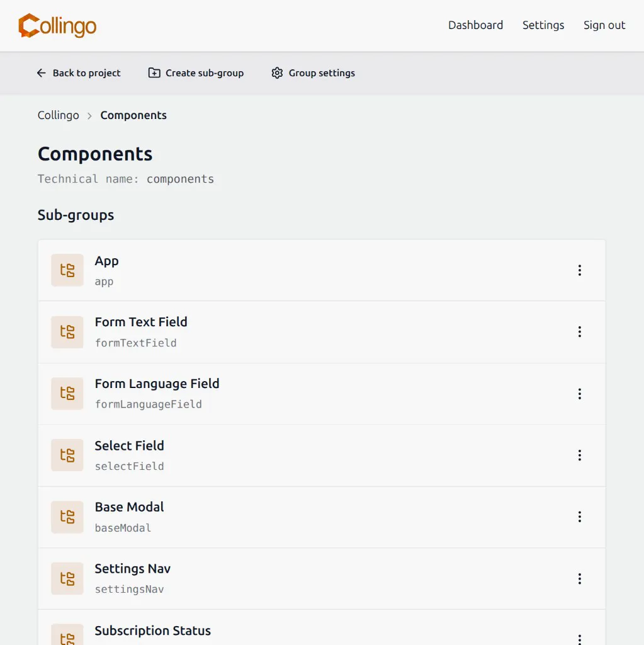Click the 'formTextField' technical name
The width and height of the screenshot is (644, 645).
coord(136,343)
